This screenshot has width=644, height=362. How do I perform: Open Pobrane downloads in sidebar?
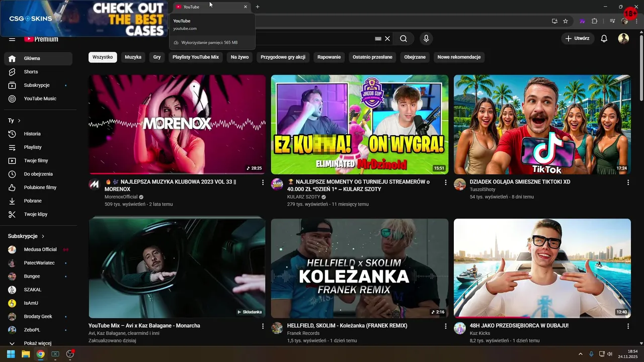click(x=38, y=201)
